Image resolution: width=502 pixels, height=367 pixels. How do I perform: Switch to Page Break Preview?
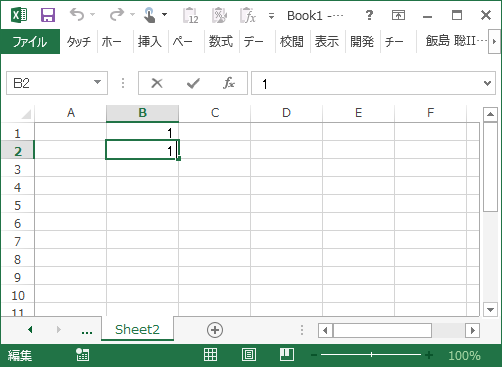[287, 355]
